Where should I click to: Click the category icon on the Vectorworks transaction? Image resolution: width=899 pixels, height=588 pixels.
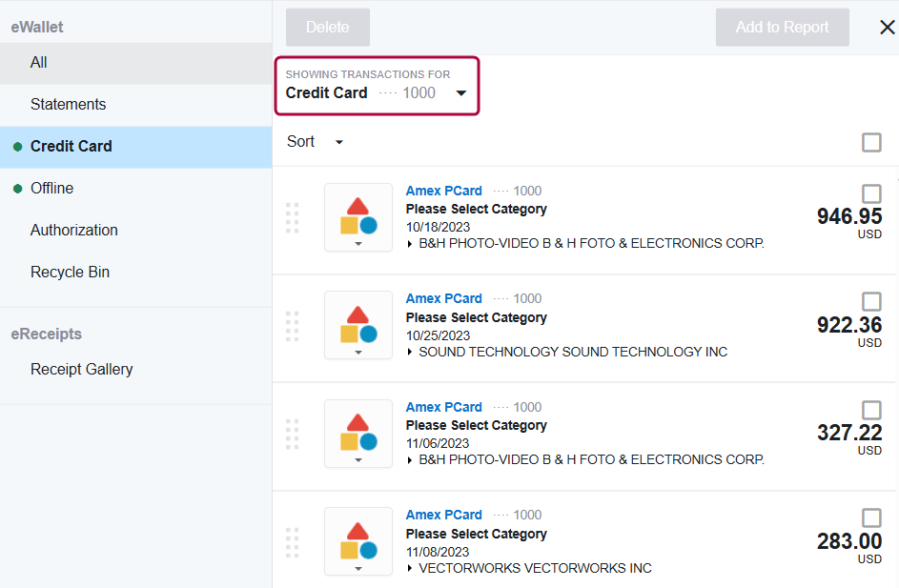coord(358,542)
